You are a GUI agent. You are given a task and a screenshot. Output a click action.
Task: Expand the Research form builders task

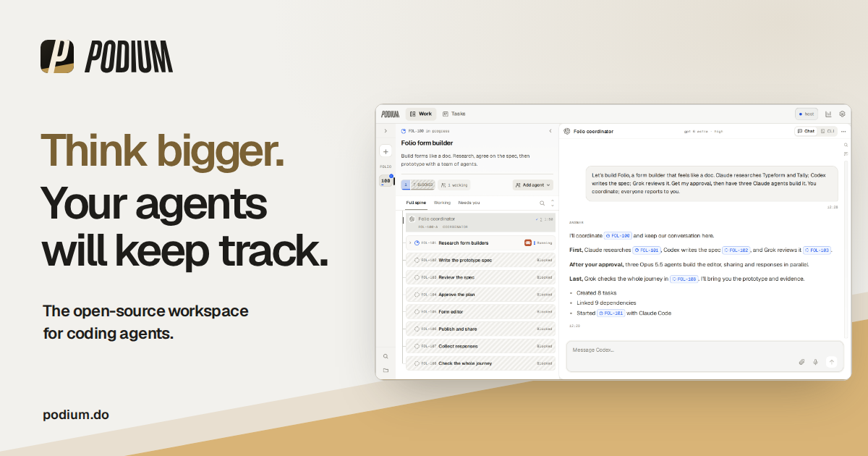point(409,243)
